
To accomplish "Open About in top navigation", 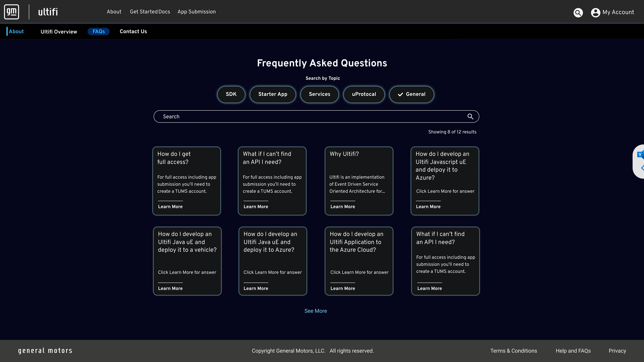I will pos(114,12).
